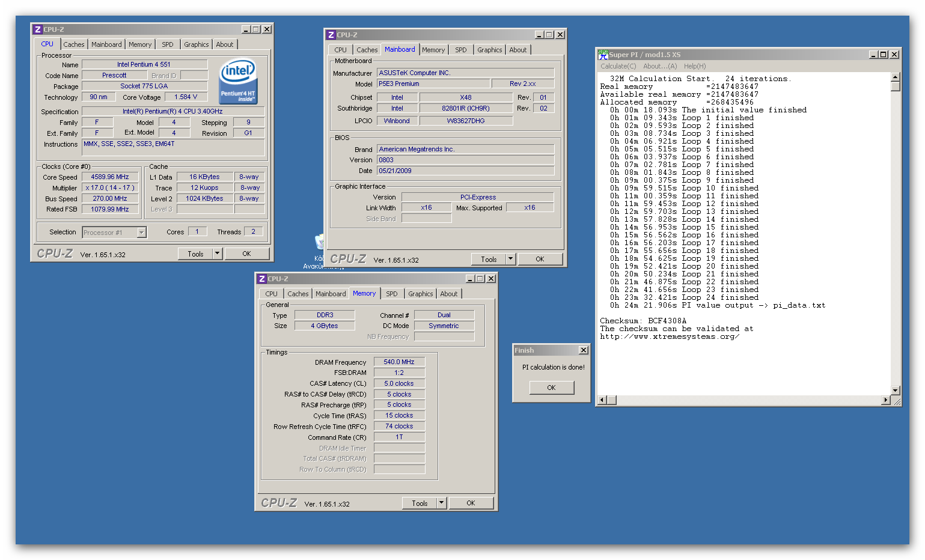Select About tab in the Memory window

coord(449,294)
